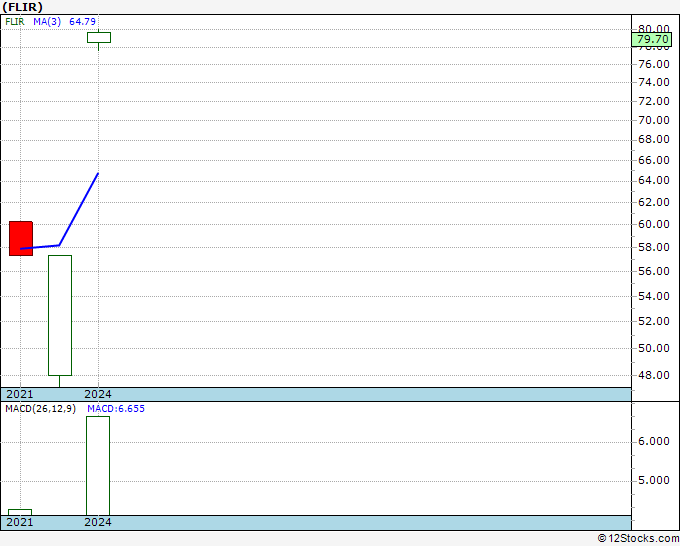Click the MACD(26,12,9) label
This screenshot has height=546, width=680.
[40, 409]
